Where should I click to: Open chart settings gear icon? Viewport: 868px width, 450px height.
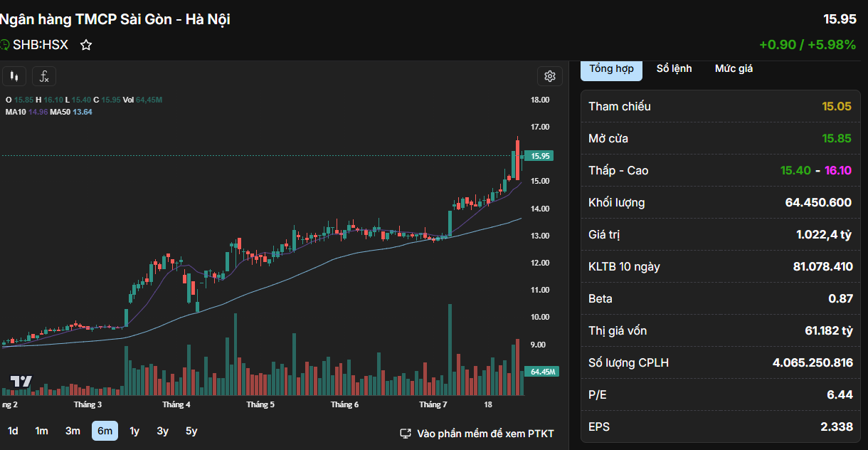point(549,76)
